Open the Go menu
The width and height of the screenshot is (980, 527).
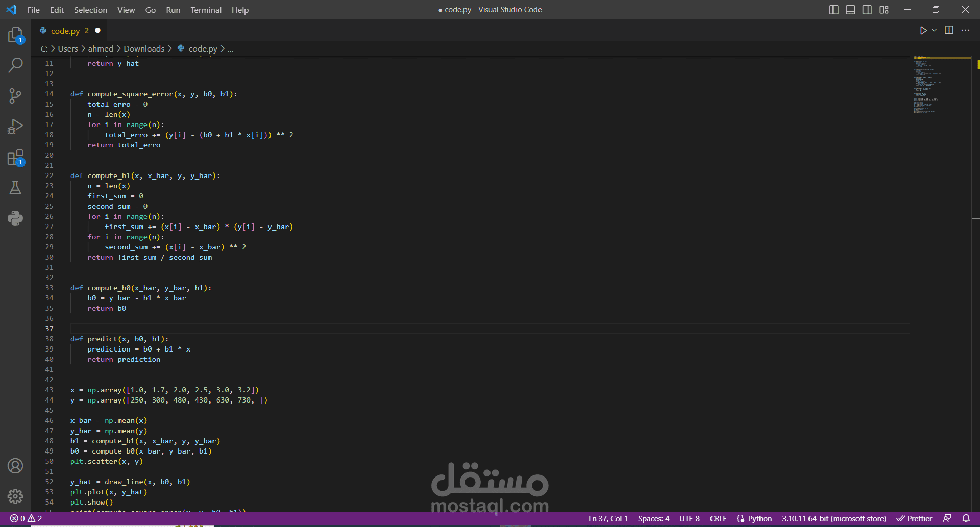[150, 10]
